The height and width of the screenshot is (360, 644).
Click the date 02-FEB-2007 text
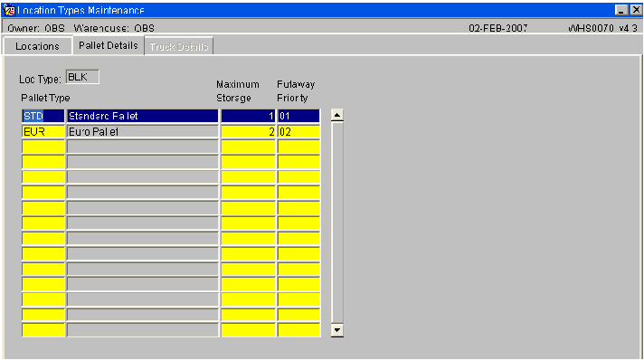pyautogui.click(x=498, y=28)
